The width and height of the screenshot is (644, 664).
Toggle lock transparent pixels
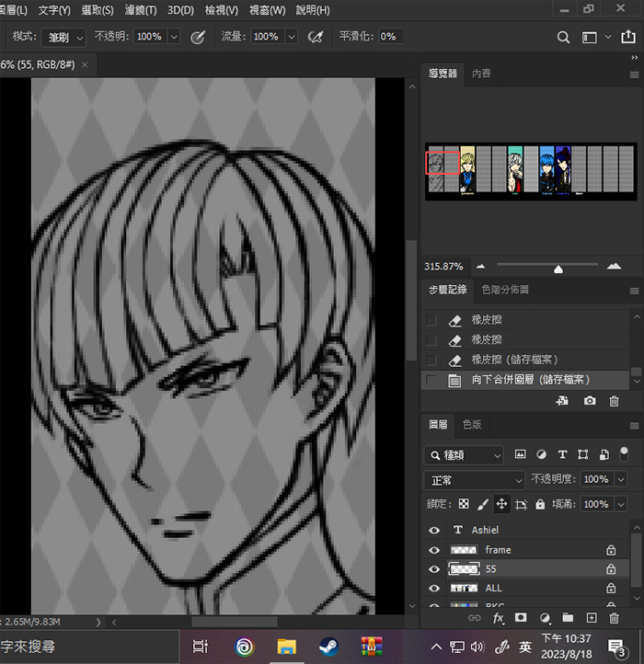pyautogui.click(x=464, y=504)
